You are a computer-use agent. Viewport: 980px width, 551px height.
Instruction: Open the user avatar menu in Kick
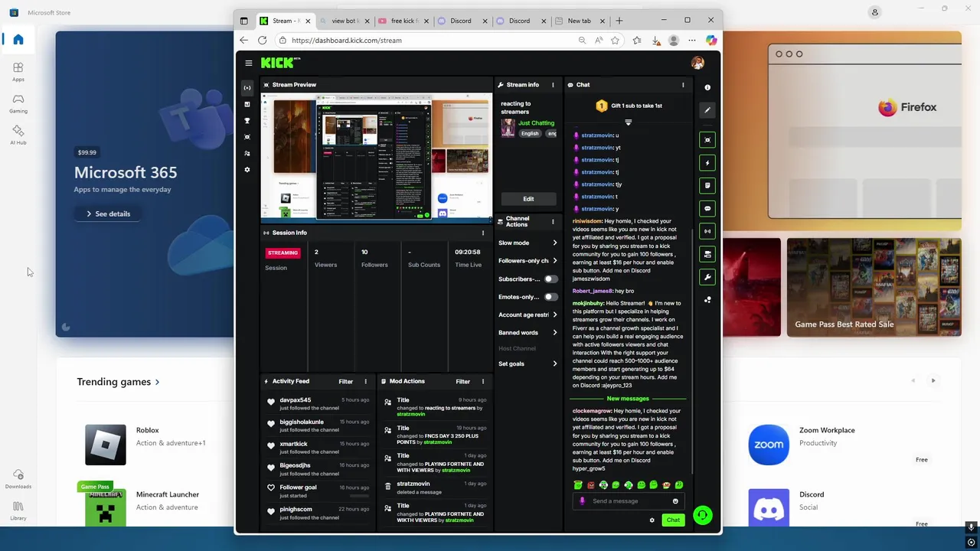pyautogui.click(x=697, y=63)
